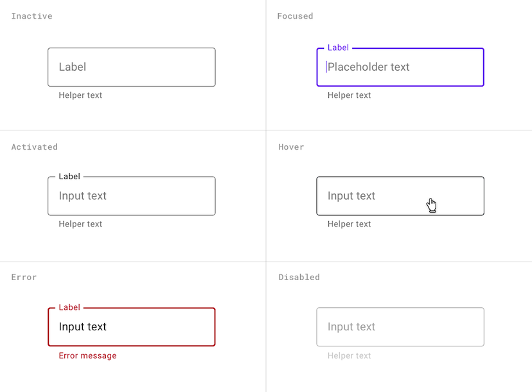Screen dimensions: 532x392
Task: Select the Activated section heading
Action: [x=34, y=147]
